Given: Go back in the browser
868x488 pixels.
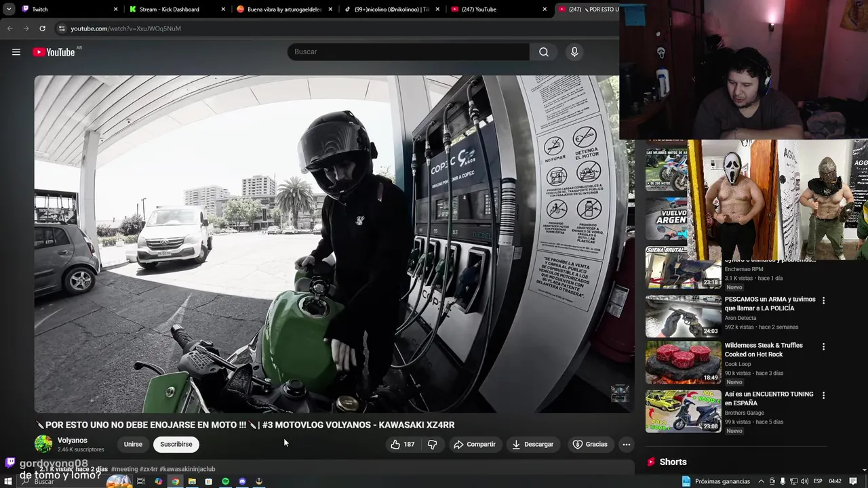Looking at the screenshot, I should (x=9, y=28).
